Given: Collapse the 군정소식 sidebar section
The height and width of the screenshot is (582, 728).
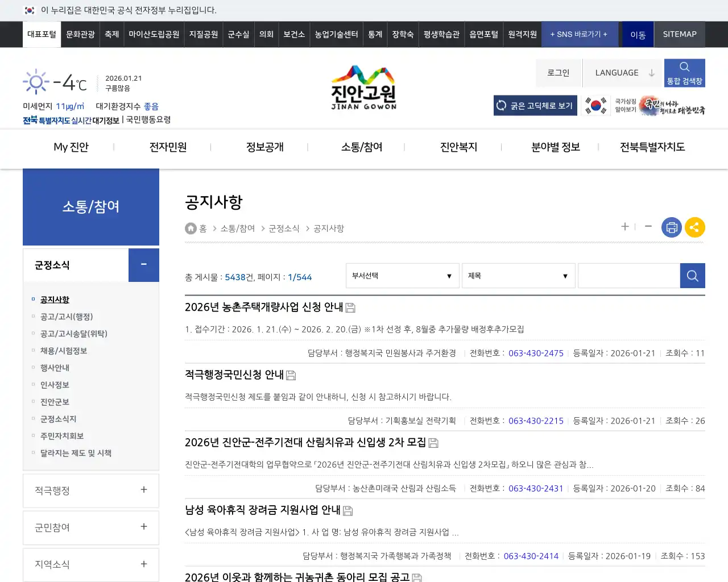Looking at the screenshot, I should pyautogui.click(x=143, y=265).
